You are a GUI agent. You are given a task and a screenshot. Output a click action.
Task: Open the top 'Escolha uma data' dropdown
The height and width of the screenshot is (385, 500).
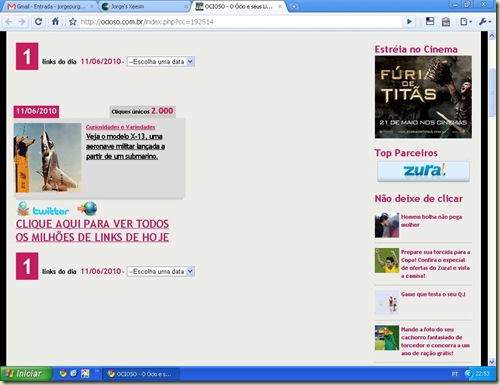[161, 62]
